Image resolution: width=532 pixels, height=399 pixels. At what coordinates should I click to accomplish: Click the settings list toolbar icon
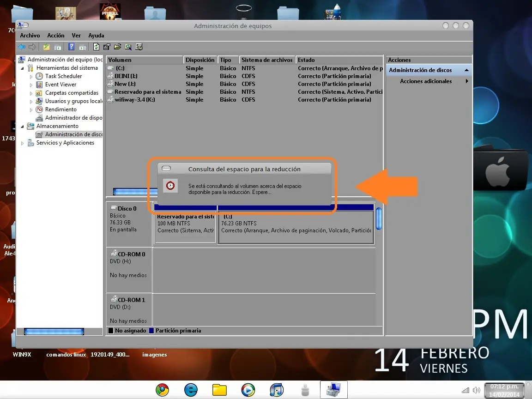(139, 47)
